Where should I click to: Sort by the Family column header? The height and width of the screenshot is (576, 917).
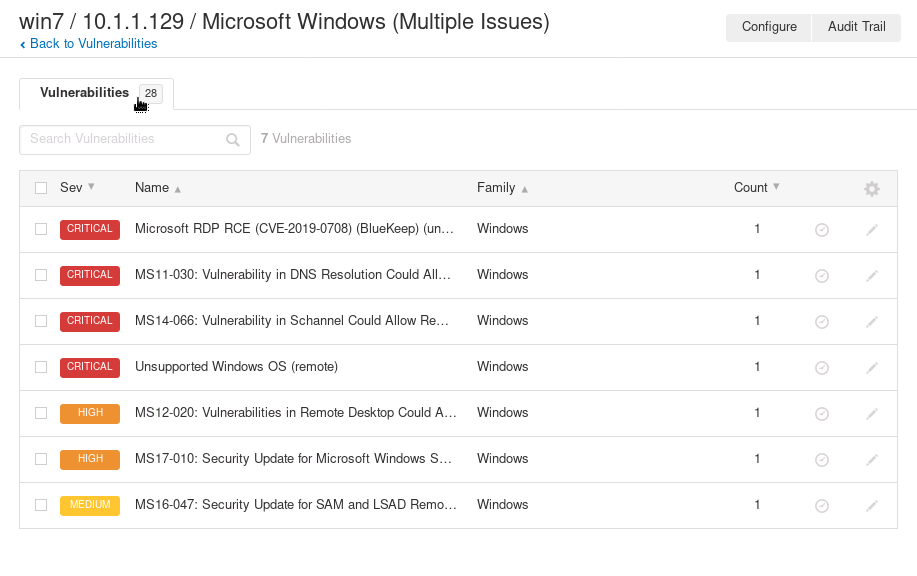[x=496, y=187]
